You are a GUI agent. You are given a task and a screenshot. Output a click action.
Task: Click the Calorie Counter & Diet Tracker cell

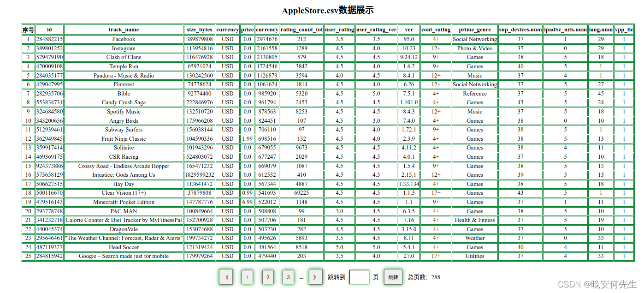(x=124, y=220)
